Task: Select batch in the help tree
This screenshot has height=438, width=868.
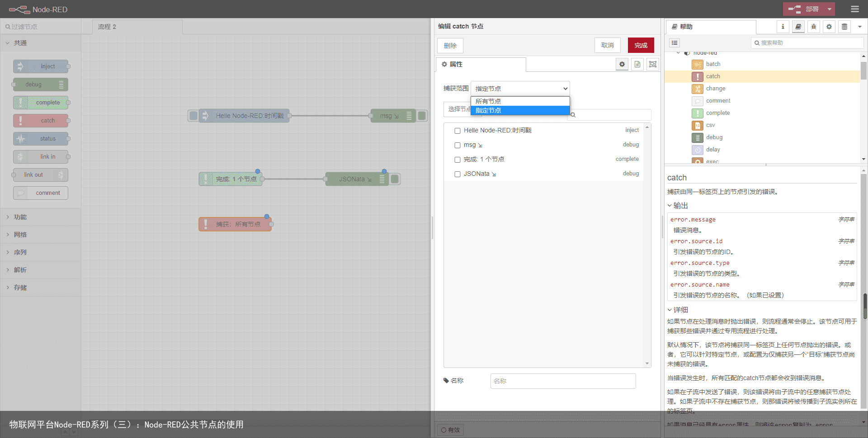Action: point(762,64)
